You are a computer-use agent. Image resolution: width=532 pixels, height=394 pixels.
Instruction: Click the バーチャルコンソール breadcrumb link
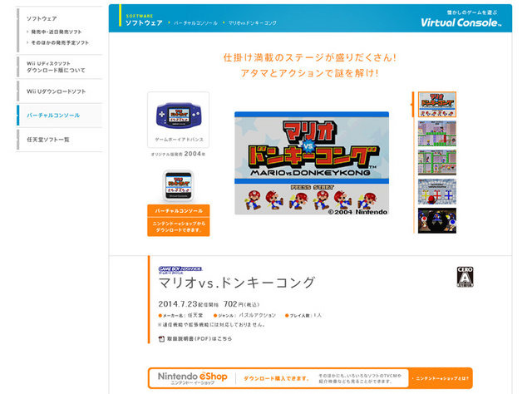(x=195, y=23)
